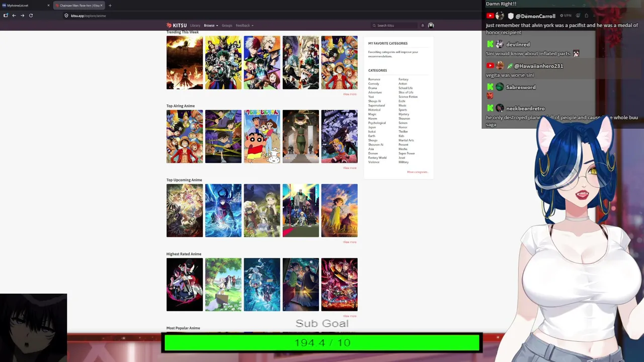Click View more under Trending This Week

350,94
